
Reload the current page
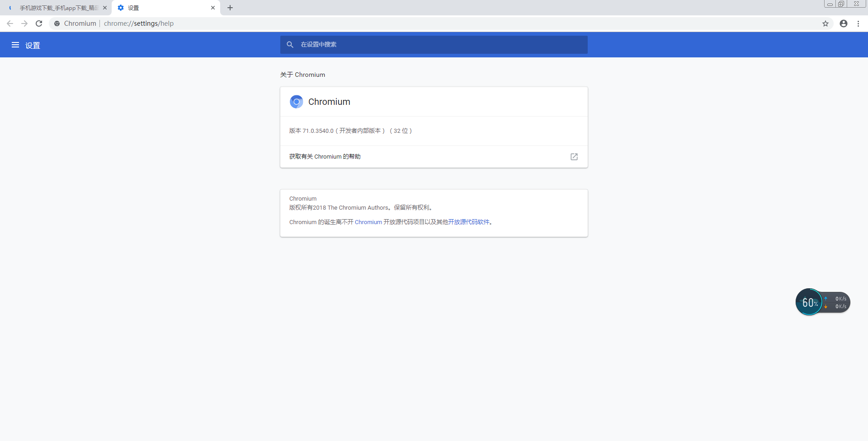[39, 23]
